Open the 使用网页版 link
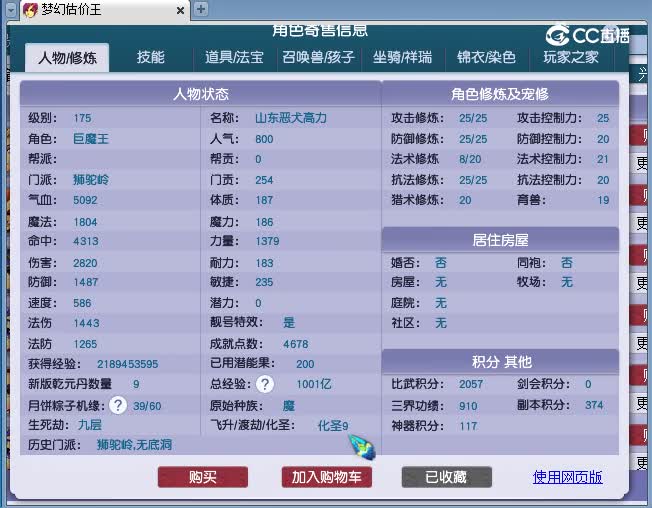 click(x=568, y=477)
